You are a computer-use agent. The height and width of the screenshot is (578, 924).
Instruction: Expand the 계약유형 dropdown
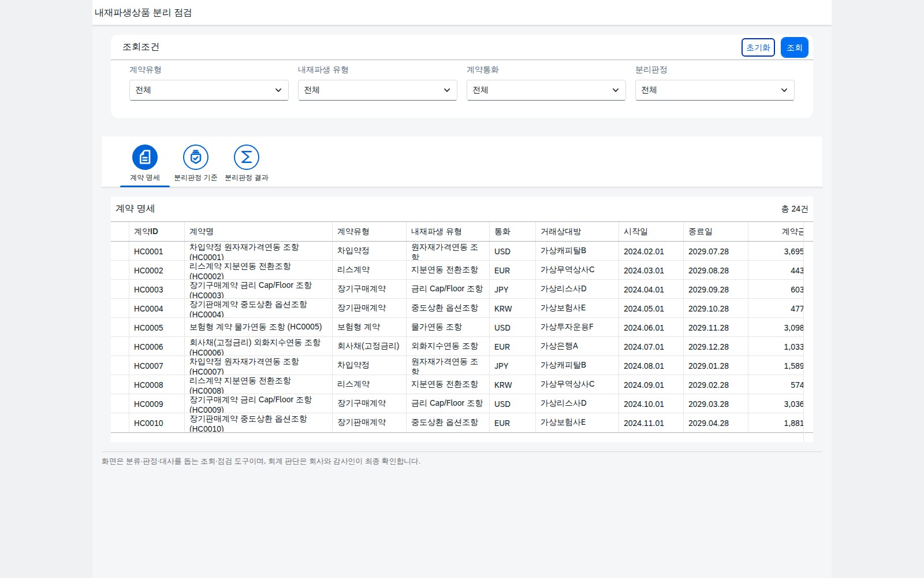pyautogui.click(x=209, y=90)
